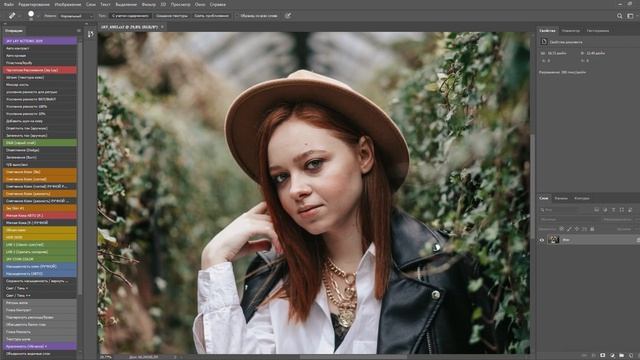Switch to the Контуры tab

pyautogui.click(x=582, y=198)
